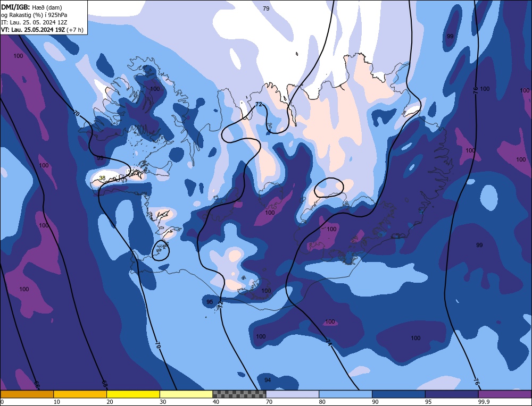This screenshot has width=532, height=406.
Task: Click the gray checkered 40–70 legend swatch
Action: tap(239, 394)
